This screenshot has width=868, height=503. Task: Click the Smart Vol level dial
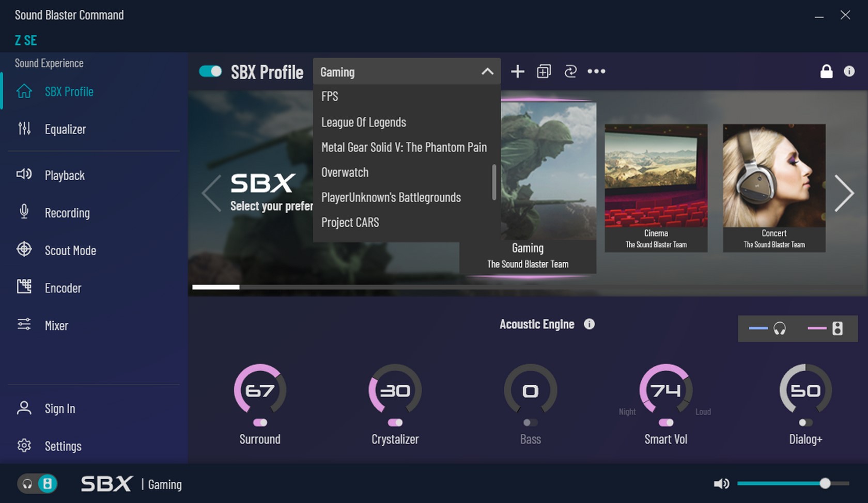666,389
